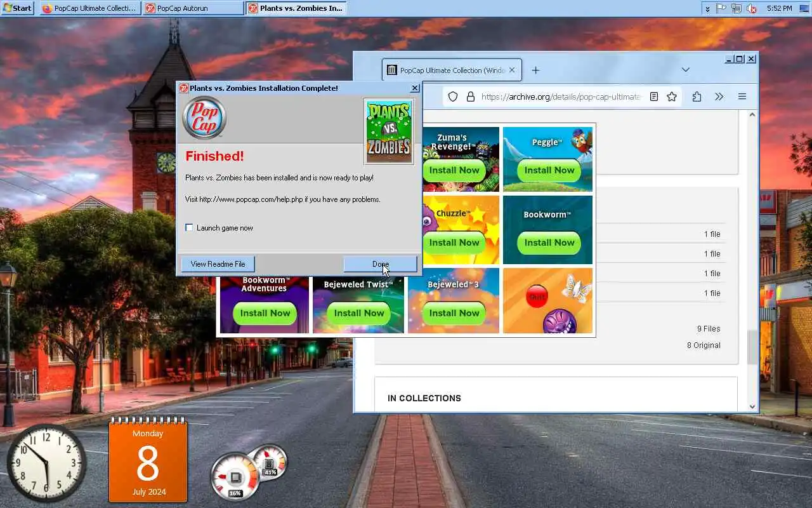
Task: Open the Firefox extensions puzzle icon
Action: (x=697, y=97)
